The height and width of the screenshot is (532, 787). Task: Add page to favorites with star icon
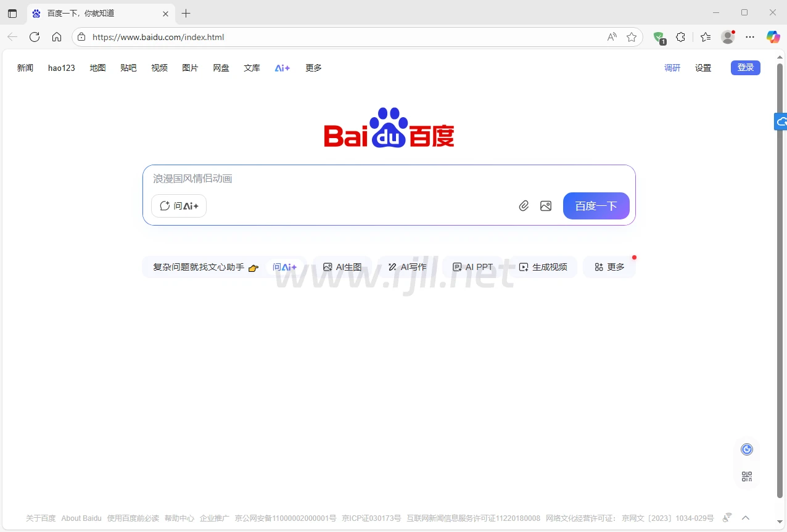pyautogui.click(x=632, y=37)
